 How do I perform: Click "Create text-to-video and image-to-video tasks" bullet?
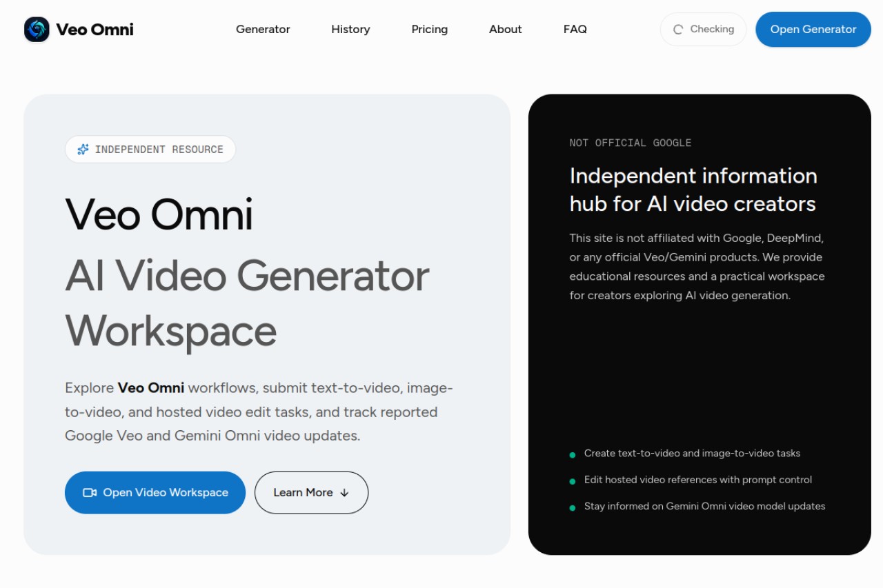click(692, 454)
